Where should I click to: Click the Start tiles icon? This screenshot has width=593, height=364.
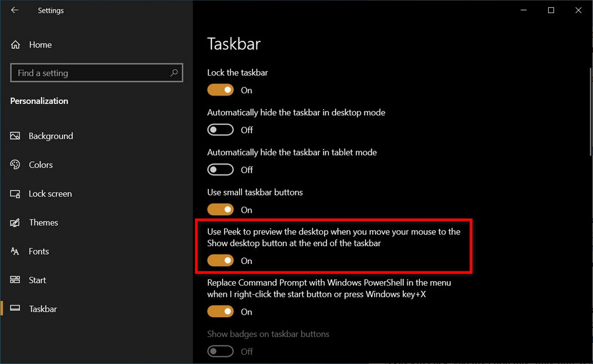tap(15, 280)
